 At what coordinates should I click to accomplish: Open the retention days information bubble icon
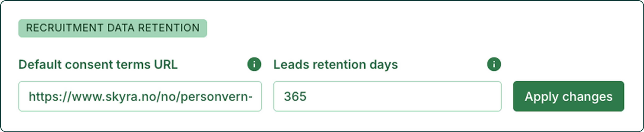pyautogui.click(x=494, y=64)
